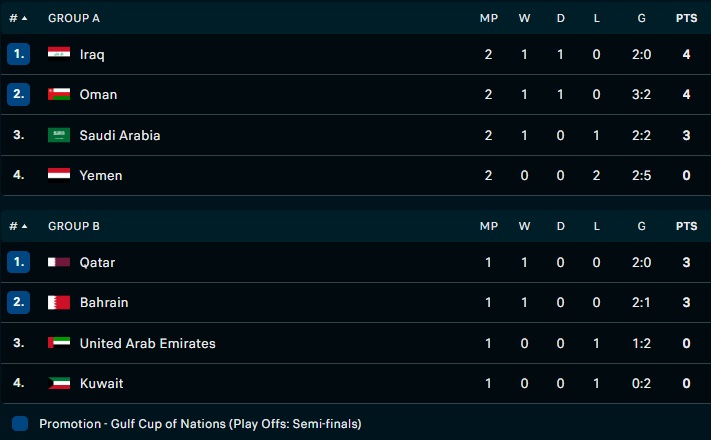
Task: Click Iraq's blue rank 1 badge
Action: (x=19, y=54)
